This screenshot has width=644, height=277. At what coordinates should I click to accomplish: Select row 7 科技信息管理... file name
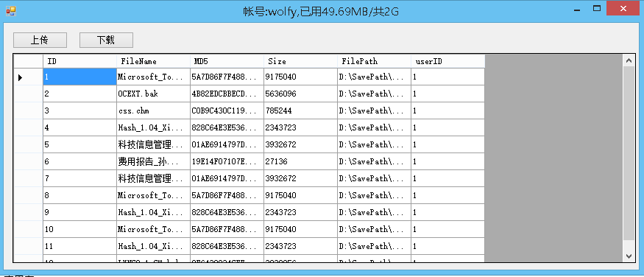[153, 179]
